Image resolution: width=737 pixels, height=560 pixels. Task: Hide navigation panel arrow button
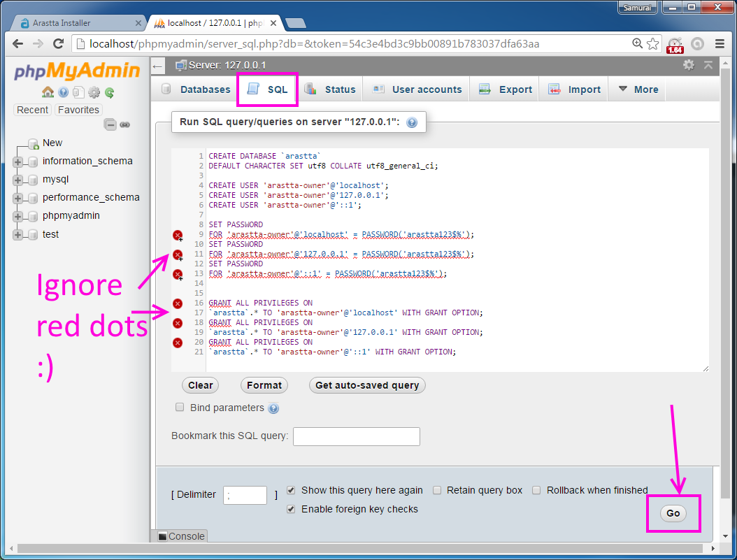[157, 66]
